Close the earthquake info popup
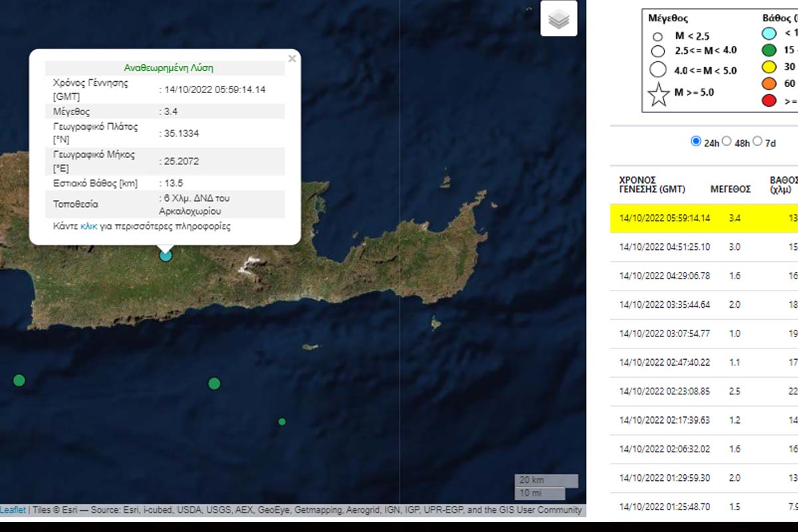The height and width of the screenshot is (532, 798). click(292, 59)
